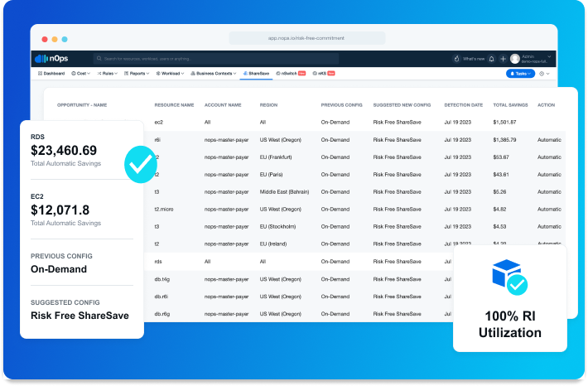Click the Tasks button

[x=520, y=74]
